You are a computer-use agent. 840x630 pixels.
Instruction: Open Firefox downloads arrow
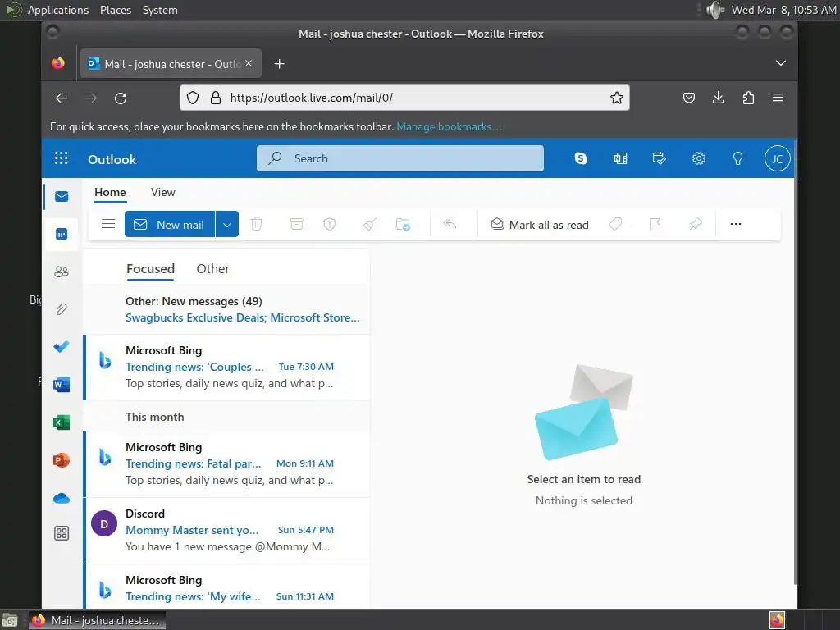[719, 98]
